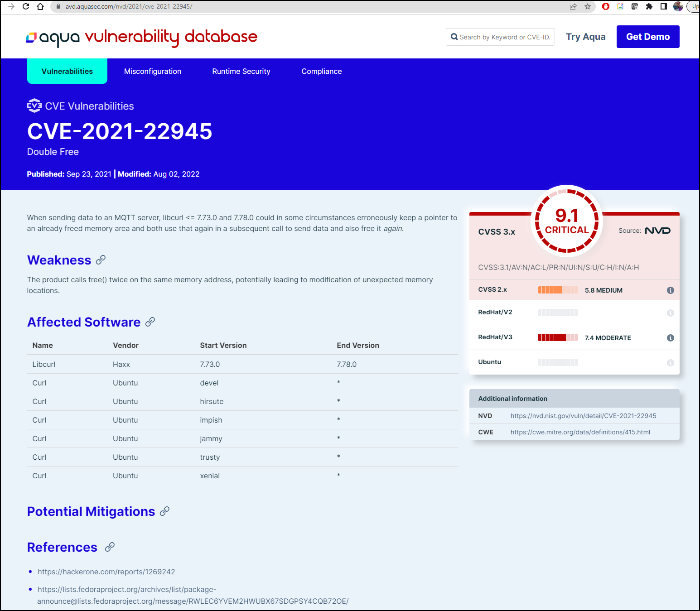The height and width of the screenshot is (611, 700).
Task: Go to the Compliance tab
Action: [322, 71]
